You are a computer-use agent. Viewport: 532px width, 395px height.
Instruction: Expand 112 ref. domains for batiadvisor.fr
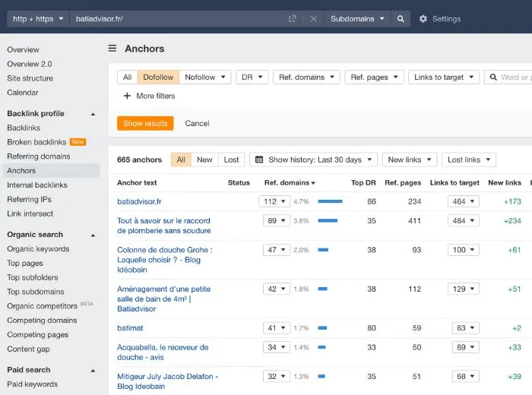274,201
